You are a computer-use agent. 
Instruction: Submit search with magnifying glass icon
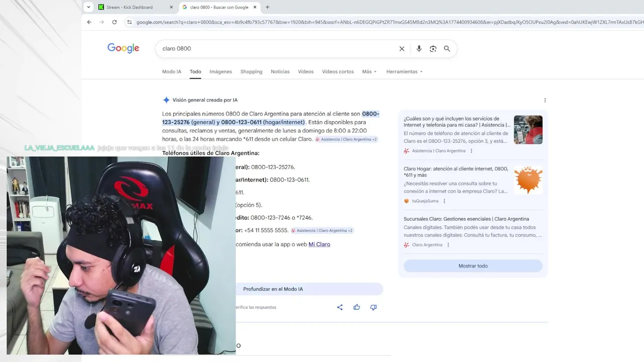[x=447, y=49]
